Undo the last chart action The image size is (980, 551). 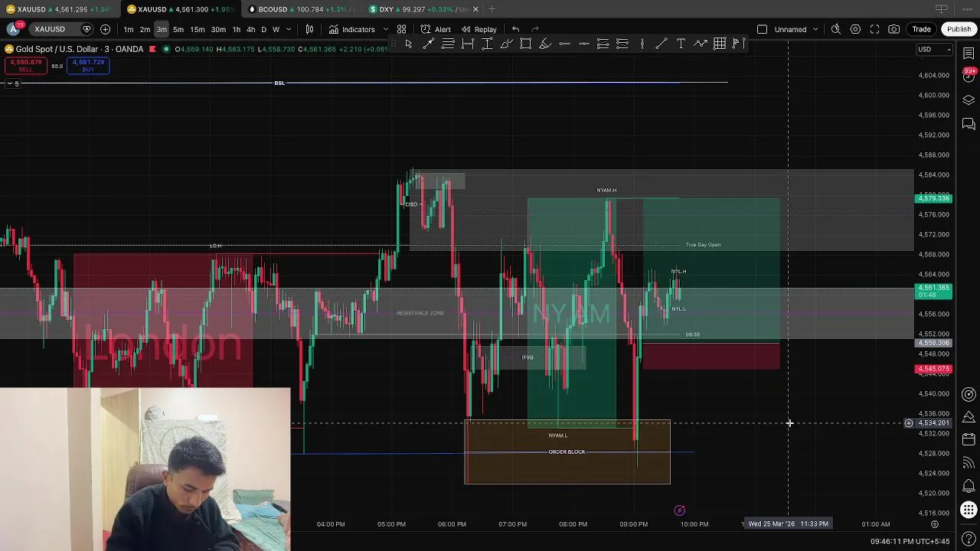tap(515, 29)
